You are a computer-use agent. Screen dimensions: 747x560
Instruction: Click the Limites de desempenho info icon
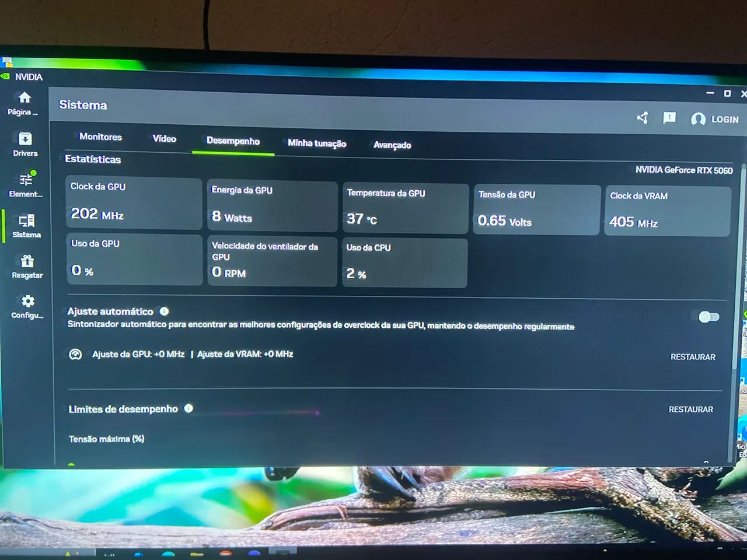pos(189,408)
